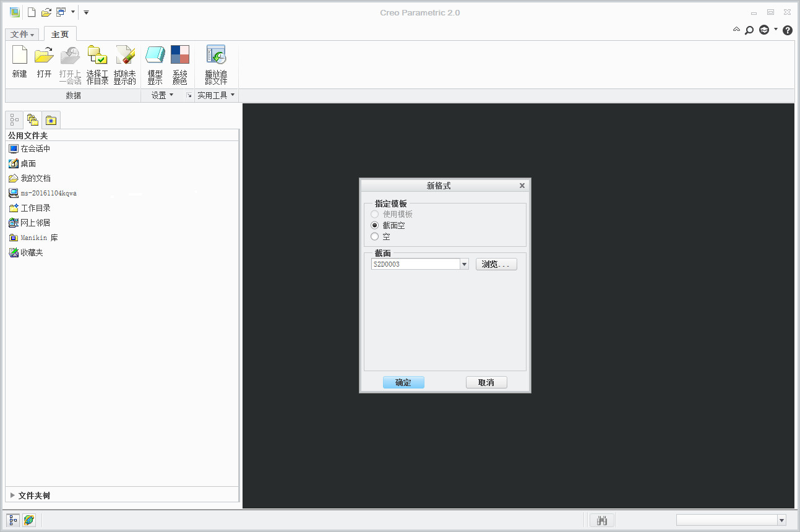Click the 播放追踪文件 ribbon icon
Image resolution: width=800 pixels, height=532 pixels.
(216, 65)
